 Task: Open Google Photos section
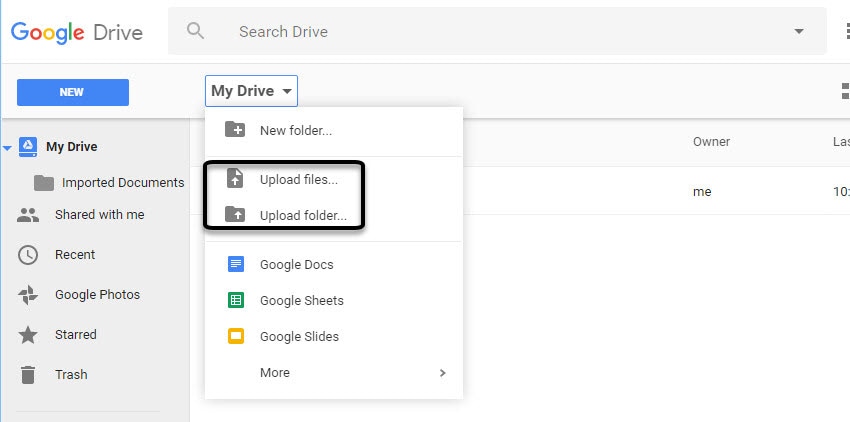coord(98,295)
